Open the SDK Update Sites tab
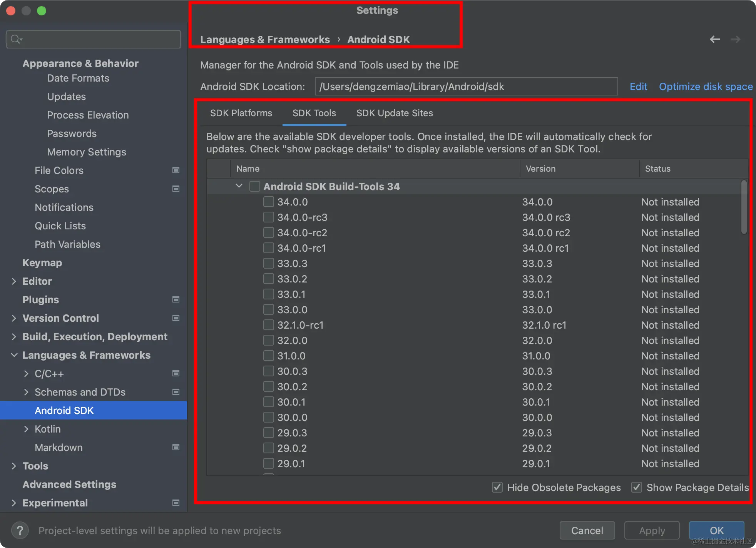The width and height of the screenshot is (756, 548). (395, 113)
